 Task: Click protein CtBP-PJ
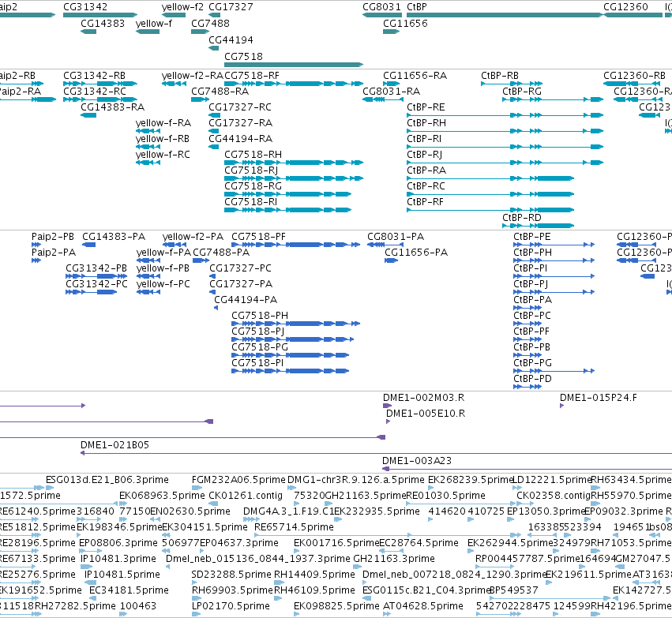tap(531, 284)
